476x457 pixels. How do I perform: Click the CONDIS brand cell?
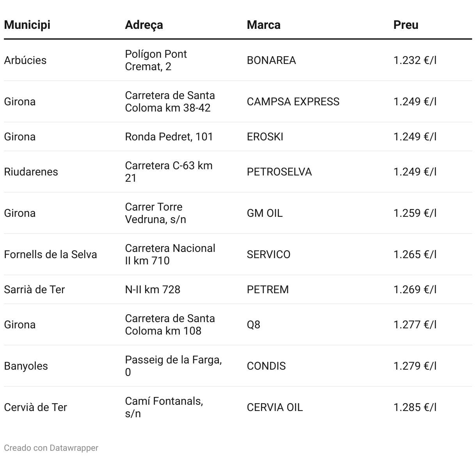click(x=266, y=366)
